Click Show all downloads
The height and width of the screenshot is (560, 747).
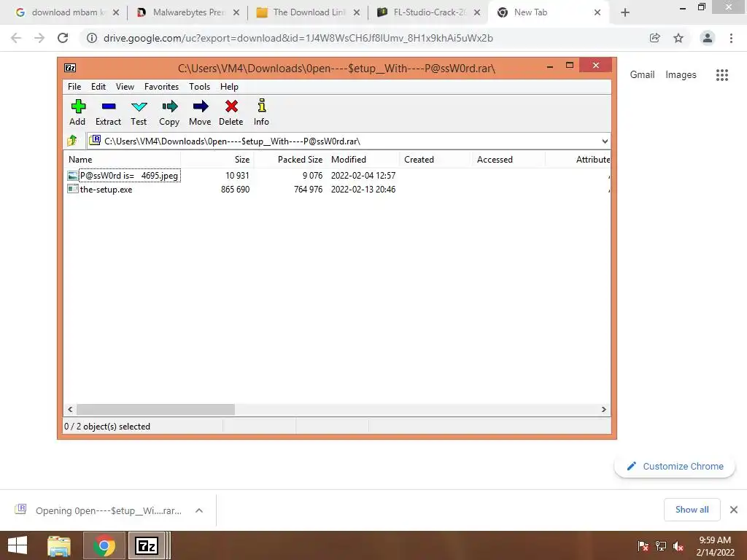click(692, 510)
